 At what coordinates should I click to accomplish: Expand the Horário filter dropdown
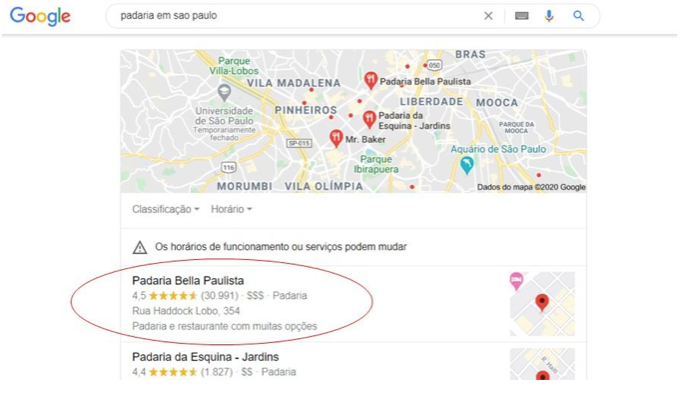click(x=231, y=209)
